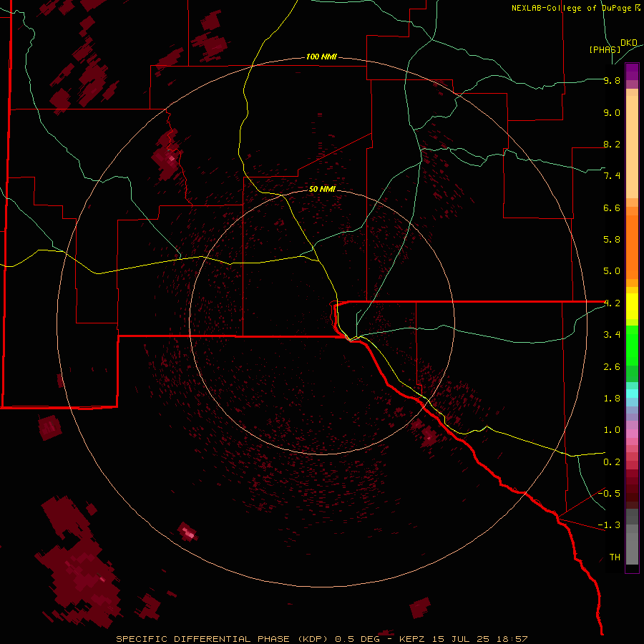The image size is (644, 644).
Task: Click the 0.2 value on the color scale
Action: pyautogui.click(x=612, y=462)
